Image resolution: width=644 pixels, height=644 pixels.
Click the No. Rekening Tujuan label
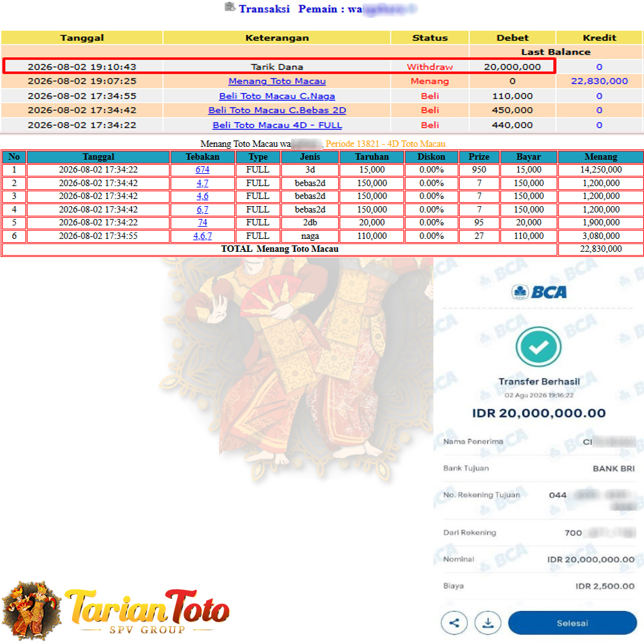point(481,495)
